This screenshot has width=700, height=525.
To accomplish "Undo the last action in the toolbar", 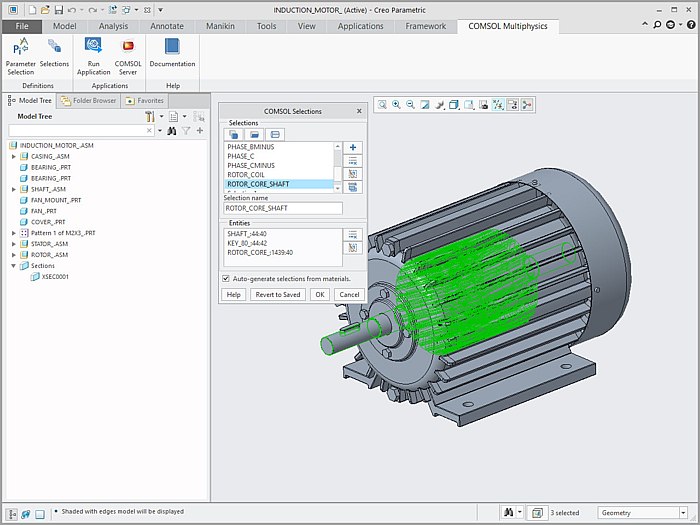I will tap(72, 10).
